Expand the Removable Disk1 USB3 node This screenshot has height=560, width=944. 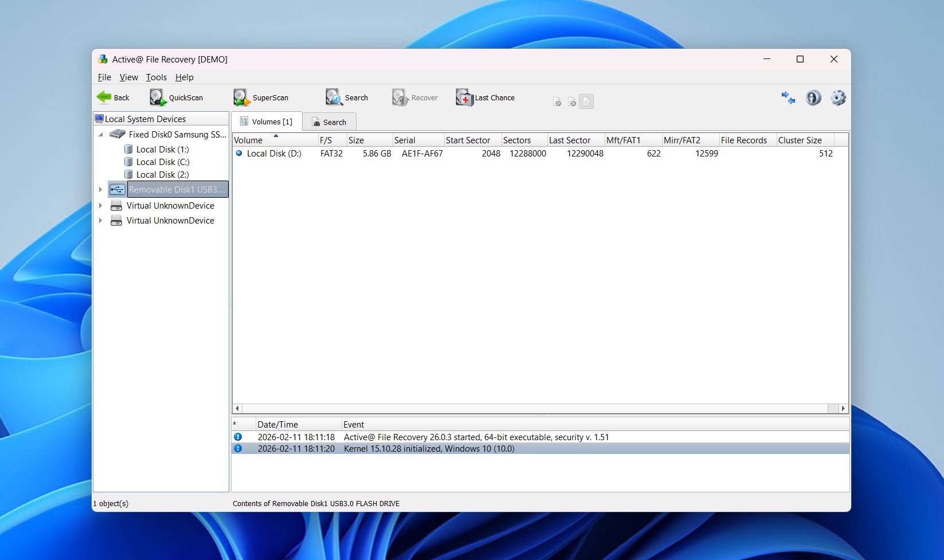pos(101,189)
